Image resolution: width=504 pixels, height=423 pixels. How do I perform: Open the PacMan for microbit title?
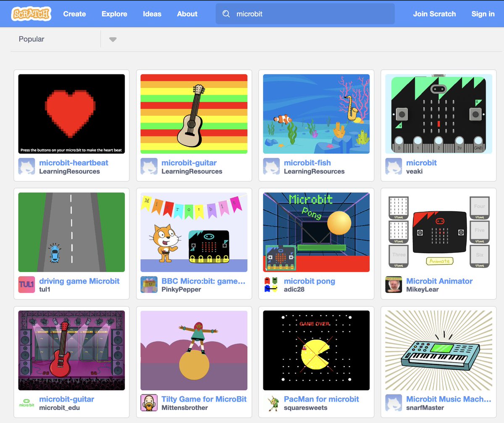(321, 399)
